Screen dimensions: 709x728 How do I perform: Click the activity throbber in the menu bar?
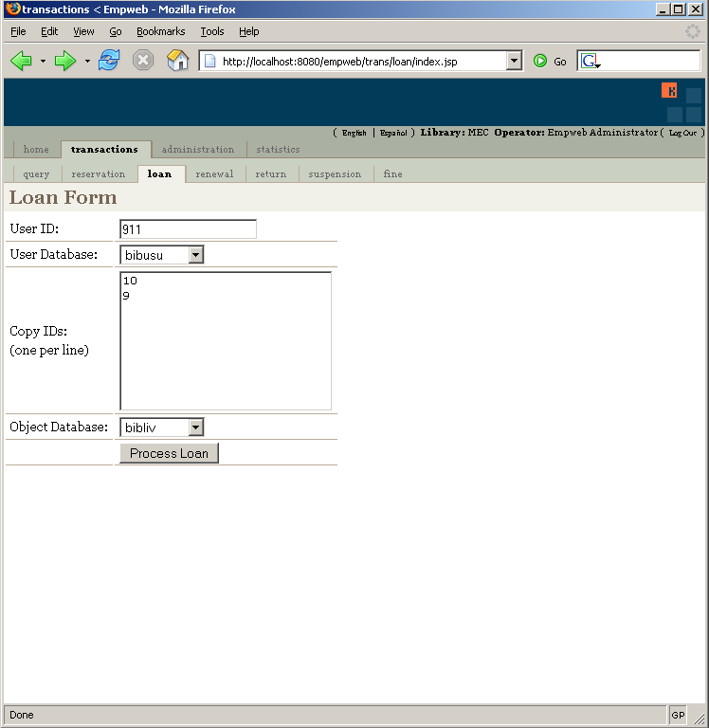pos(692,31)
